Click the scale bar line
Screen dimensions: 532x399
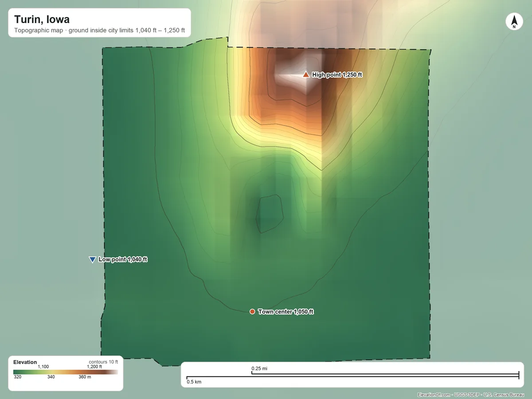[352, 376]
